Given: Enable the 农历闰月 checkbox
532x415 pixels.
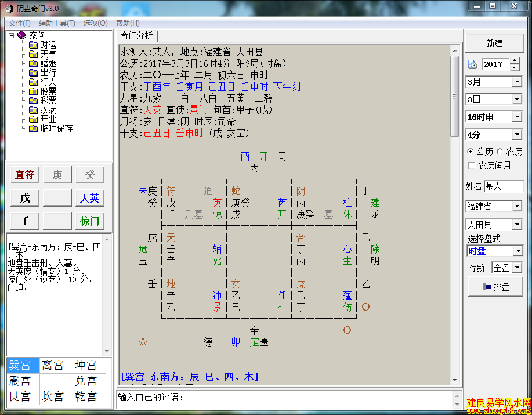Looking at the screenshot, I should click(x=472, y=165).
